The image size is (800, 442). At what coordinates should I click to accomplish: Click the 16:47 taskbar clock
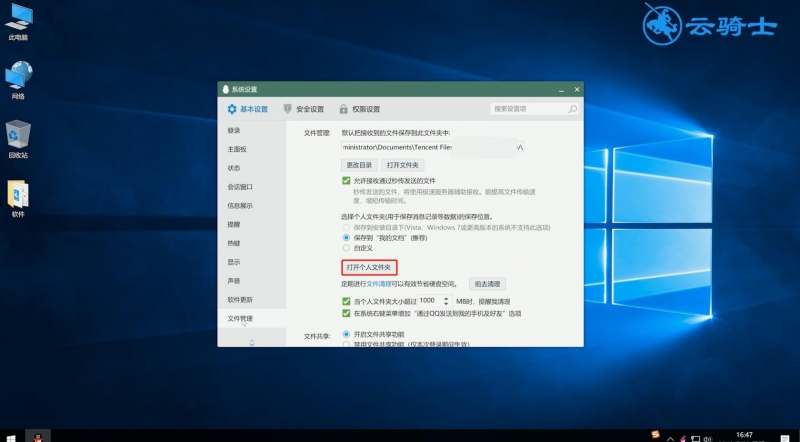744,435
